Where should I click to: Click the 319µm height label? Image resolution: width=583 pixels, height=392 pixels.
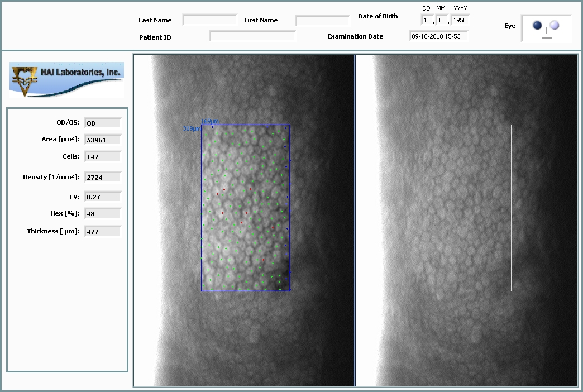pyautogui.click(x=192, y=128)
